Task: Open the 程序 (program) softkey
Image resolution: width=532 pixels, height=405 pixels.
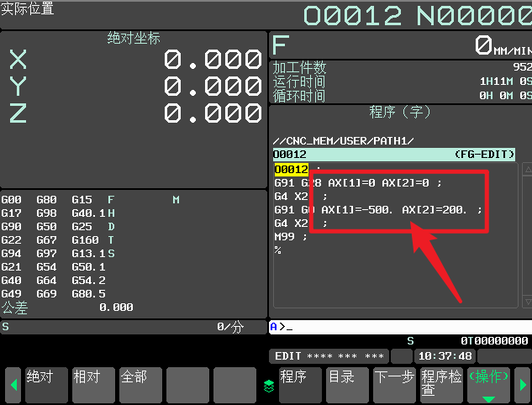Action: coord(299,385)
